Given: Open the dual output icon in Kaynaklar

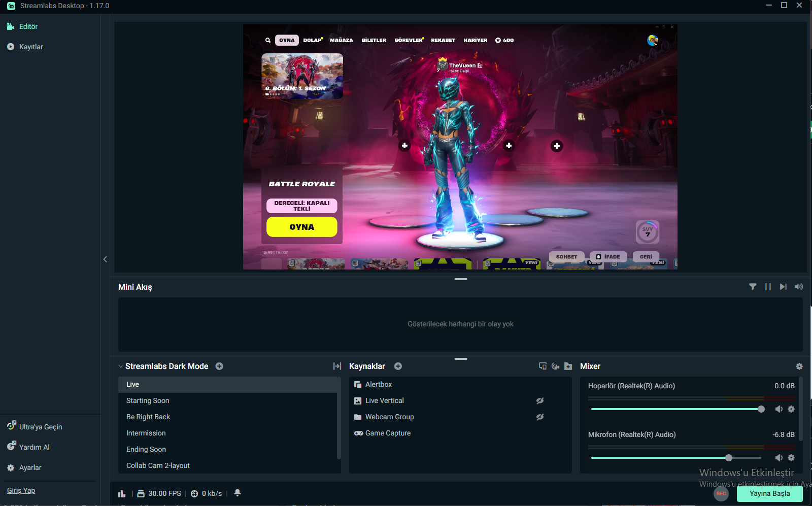Looking at the screenshot, I should click(x=543, y=366).
